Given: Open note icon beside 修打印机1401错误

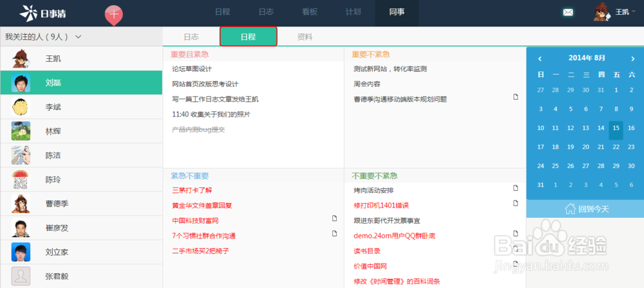Looking at the screenshot, I should [x=515, y=204].
